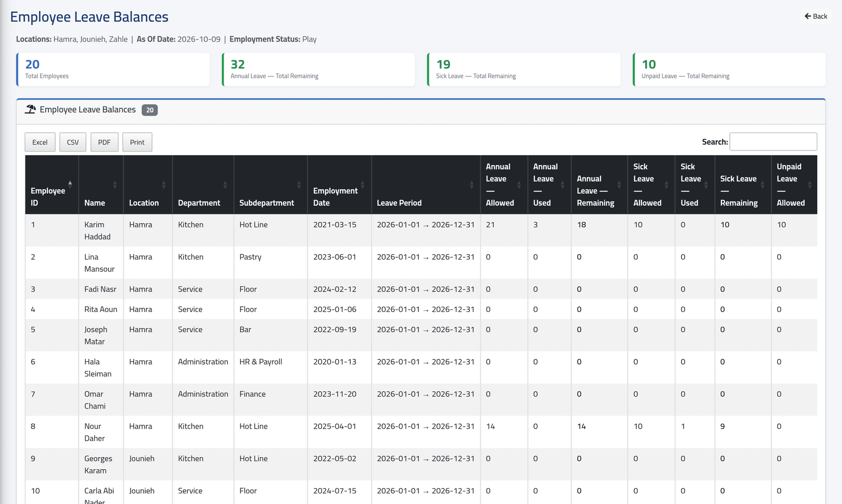The width and height of the screenshot is (842, 504).
Task: Select Sick Leave — Total Remaining card
Action: [524, 69]
